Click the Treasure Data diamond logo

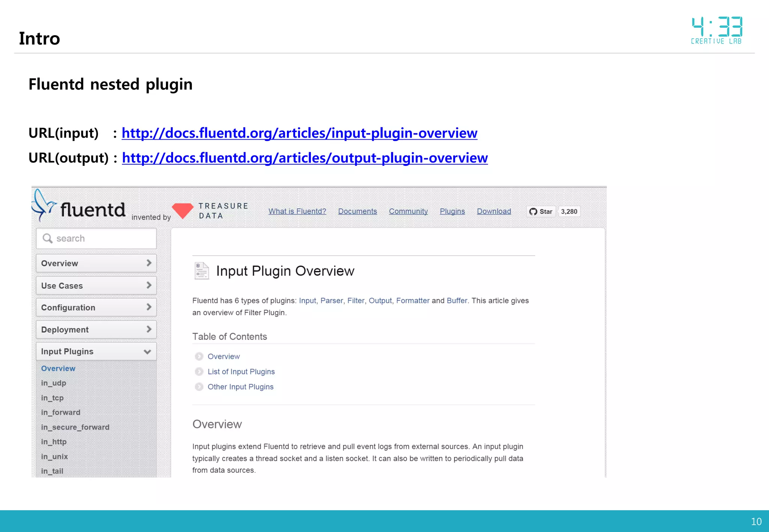coord(182,210)
